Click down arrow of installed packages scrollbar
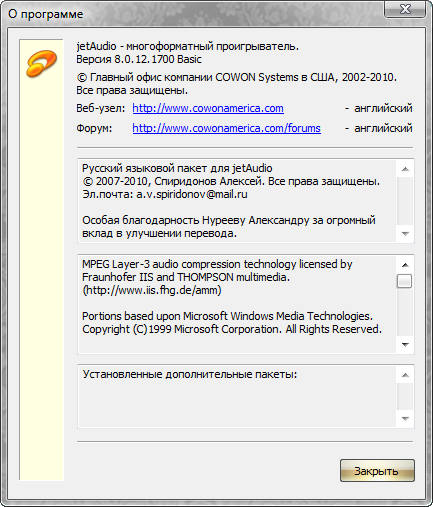This screenshot has width=433, height=507. tap(405, 418)
